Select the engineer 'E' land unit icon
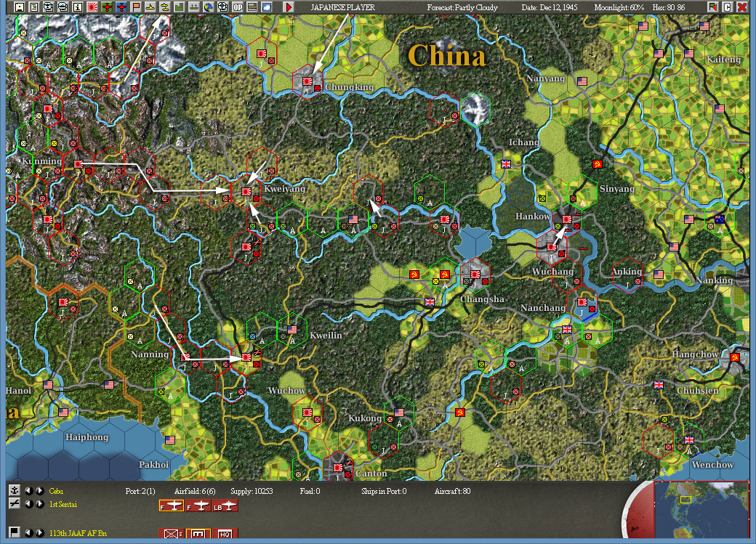 [x=198, y=533]
